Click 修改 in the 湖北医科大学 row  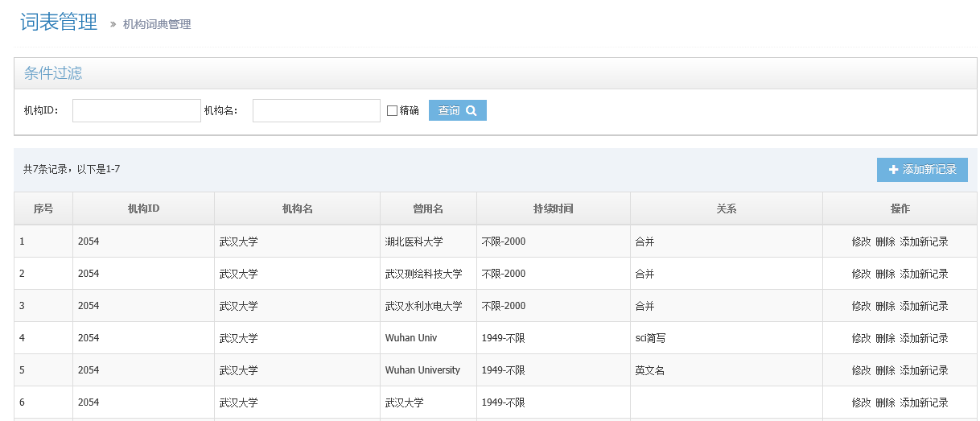click(861, 241)
